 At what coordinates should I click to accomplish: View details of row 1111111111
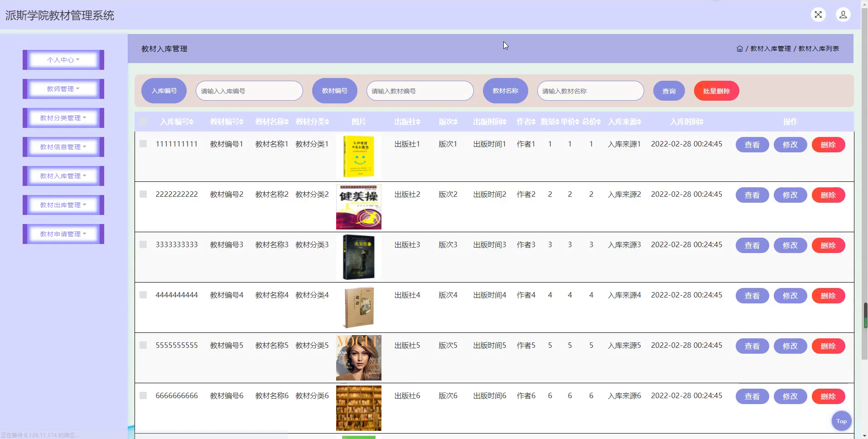pyautogui.click(x=752, y=145)
